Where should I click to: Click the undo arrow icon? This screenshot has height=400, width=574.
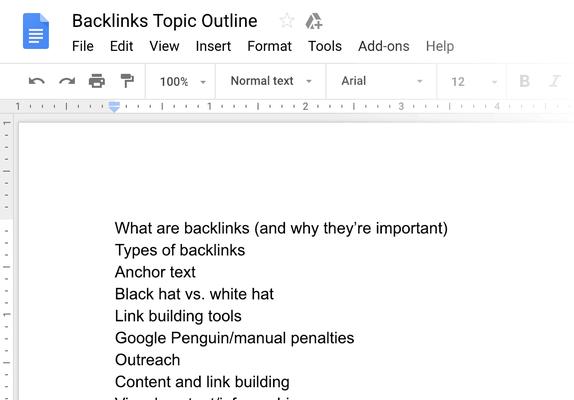click(x=37, y=81)
